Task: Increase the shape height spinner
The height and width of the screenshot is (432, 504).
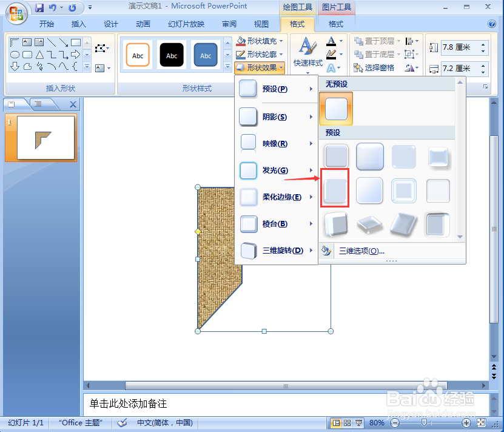Action: [483, 44]
